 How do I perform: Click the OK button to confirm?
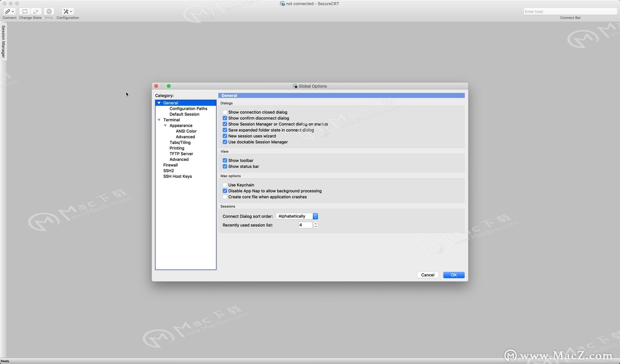pyautogui.click(x=453, y=275)
